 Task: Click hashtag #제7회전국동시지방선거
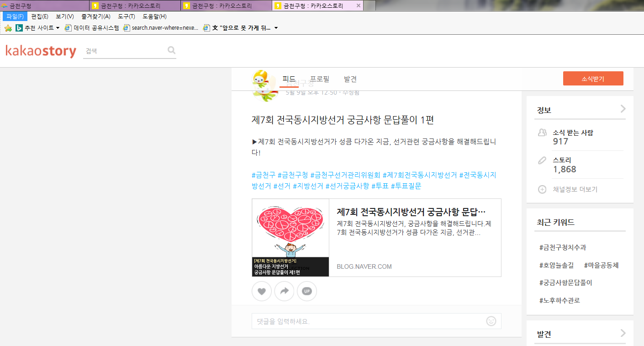tap(420, 175)
